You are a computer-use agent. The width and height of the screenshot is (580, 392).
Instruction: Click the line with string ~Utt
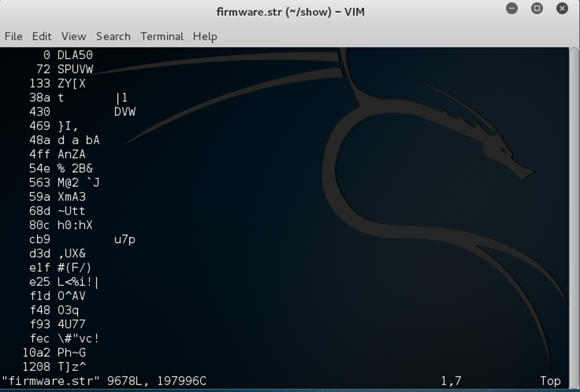pos(57,211)
